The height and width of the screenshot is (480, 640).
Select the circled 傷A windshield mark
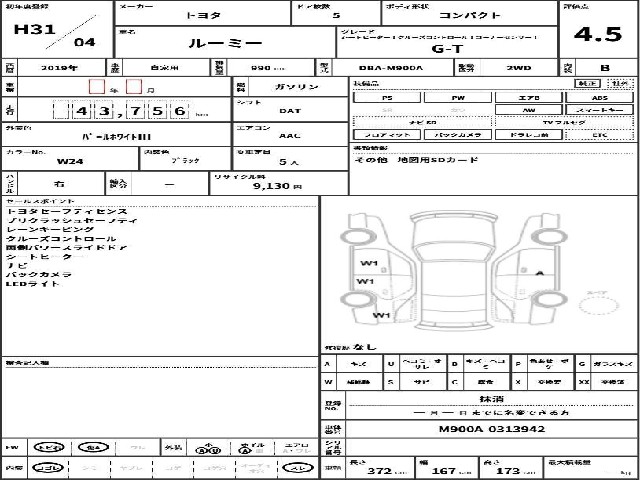[x=93, y=448]
